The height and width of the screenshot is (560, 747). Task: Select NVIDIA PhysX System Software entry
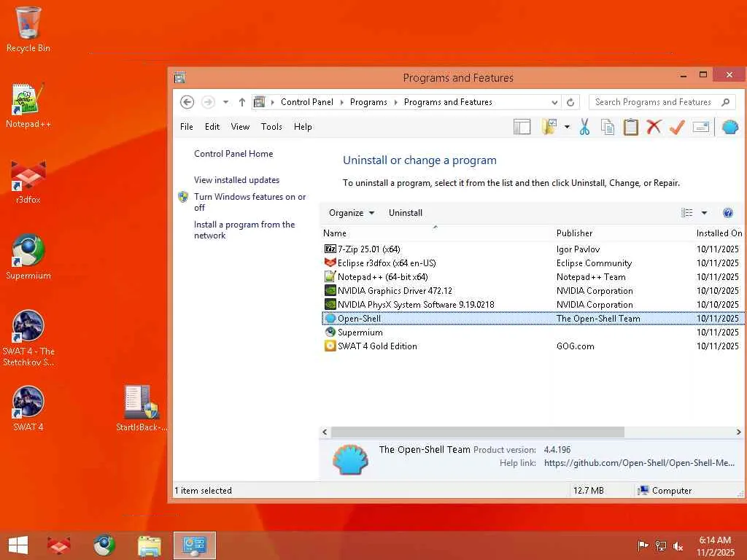pyautogui.click(x=533, y=304)
